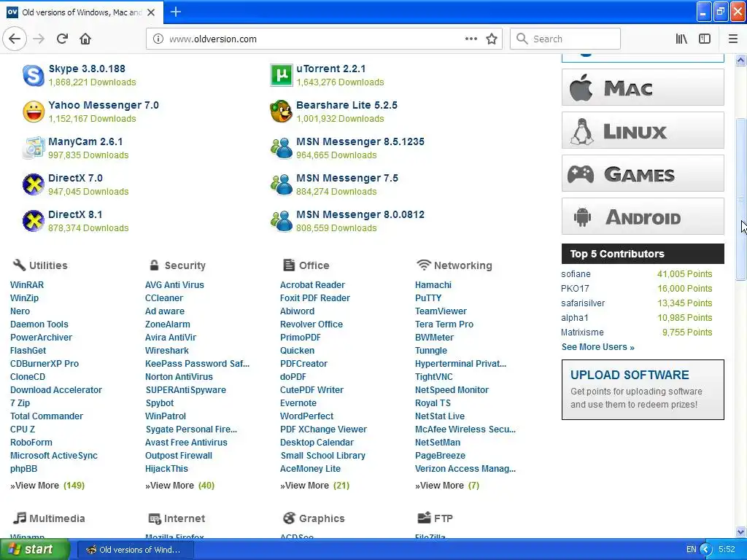
Task: Expand hidden tray icons arrow
Action: click(705, 550)
